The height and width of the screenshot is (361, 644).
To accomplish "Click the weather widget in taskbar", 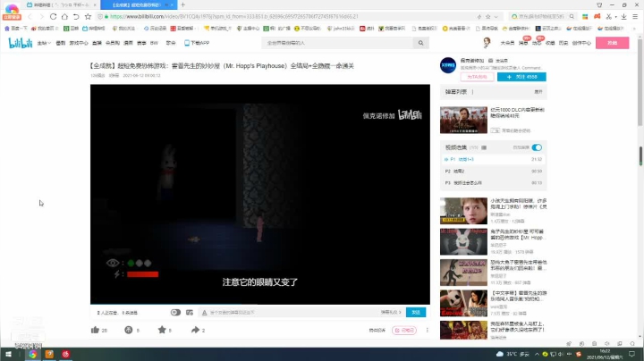I will tap(513, 354).
